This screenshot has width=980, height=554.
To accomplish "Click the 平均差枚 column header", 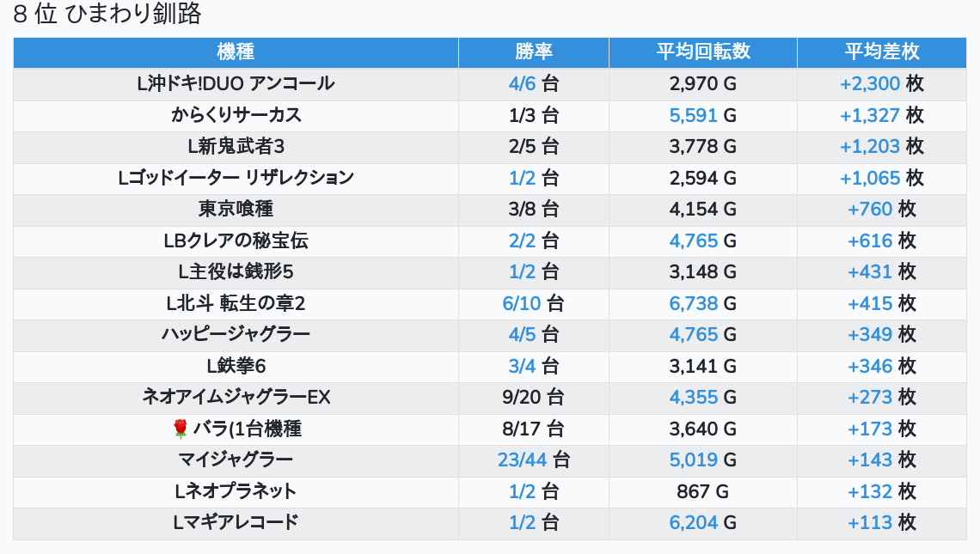I will (881, 52).
